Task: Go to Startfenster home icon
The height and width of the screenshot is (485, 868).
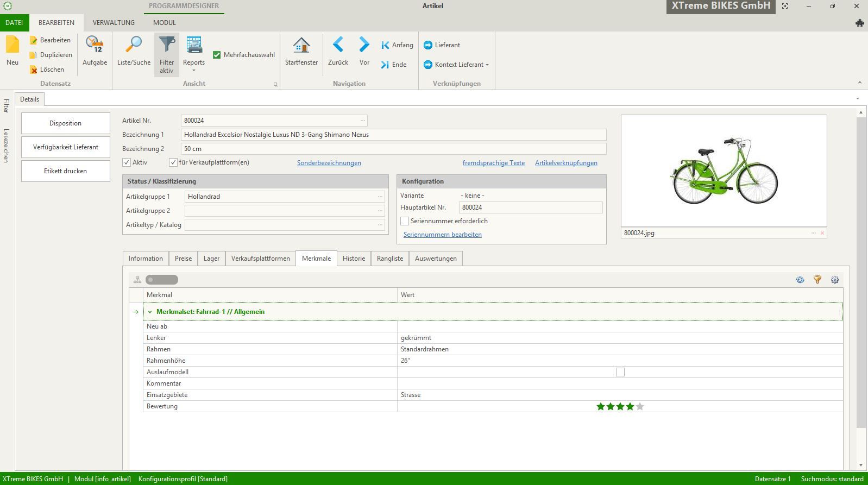Action: [x=301, y=46]
